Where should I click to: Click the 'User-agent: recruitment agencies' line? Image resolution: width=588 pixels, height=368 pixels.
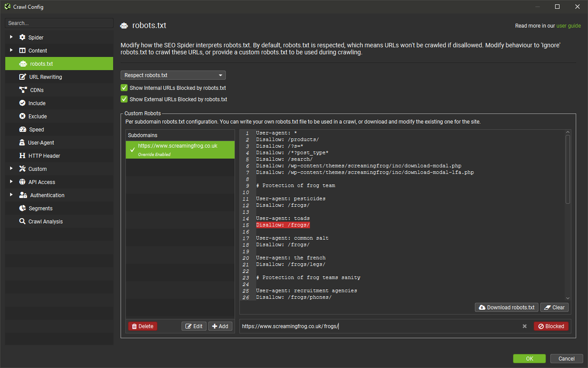(306, 291)
